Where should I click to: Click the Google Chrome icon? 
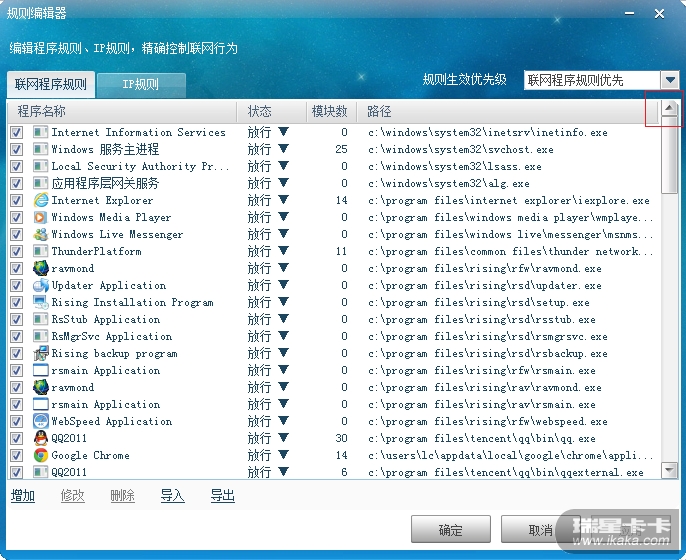coord(41,455)
